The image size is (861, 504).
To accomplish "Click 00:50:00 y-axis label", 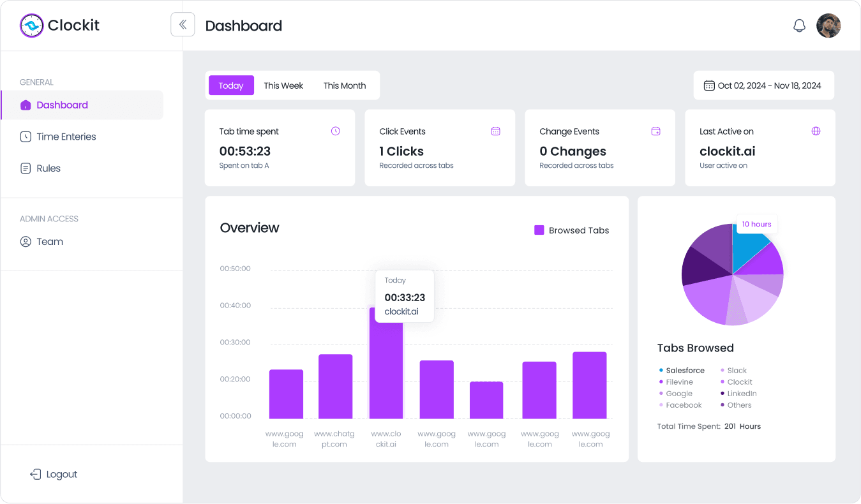I will (236, 269).
